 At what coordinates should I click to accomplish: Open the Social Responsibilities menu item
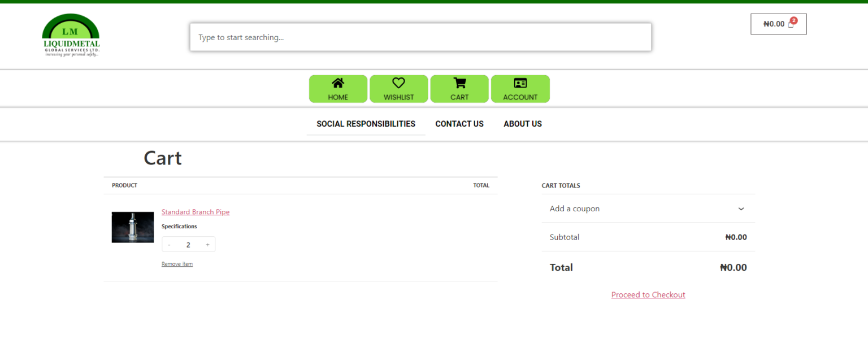(x=366, y=124)
